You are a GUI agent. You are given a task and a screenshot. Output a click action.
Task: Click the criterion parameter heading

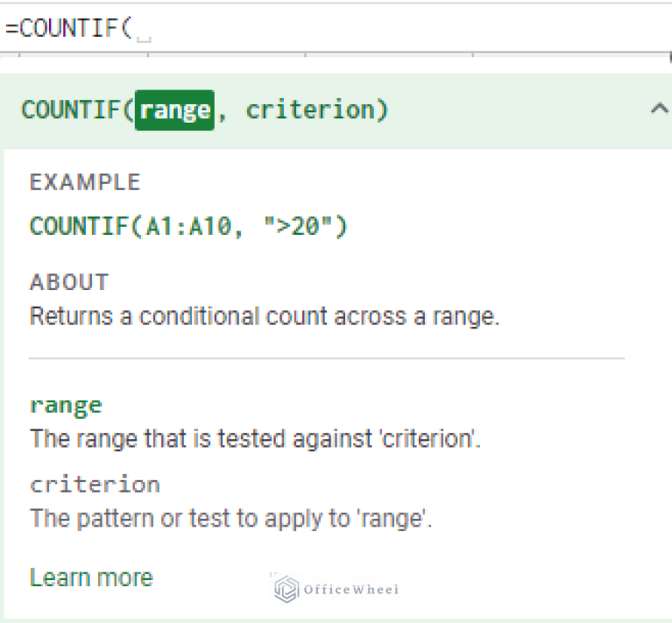(x=95, y=485)
